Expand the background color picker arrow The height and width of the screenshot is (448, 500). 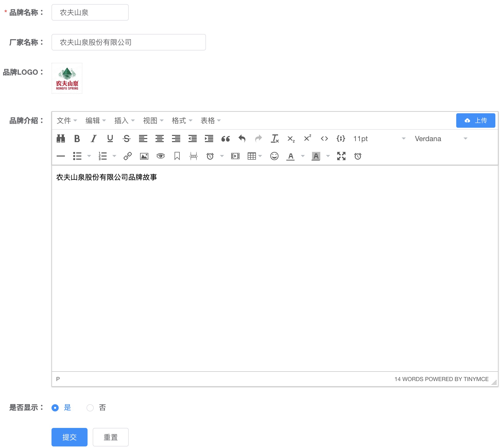tap(328, 156)
